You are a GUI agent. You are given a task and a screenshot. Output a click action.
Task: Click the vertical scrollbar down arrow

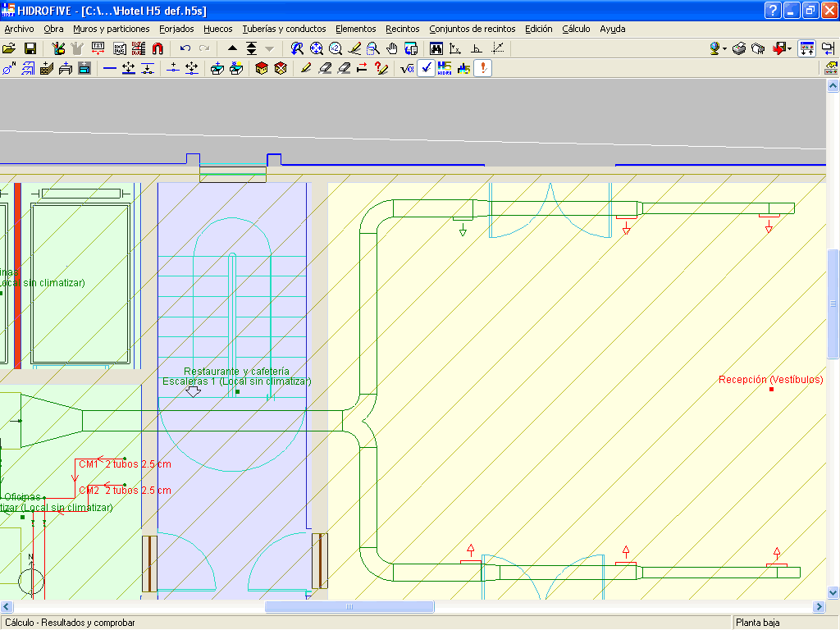pos(833,592)
